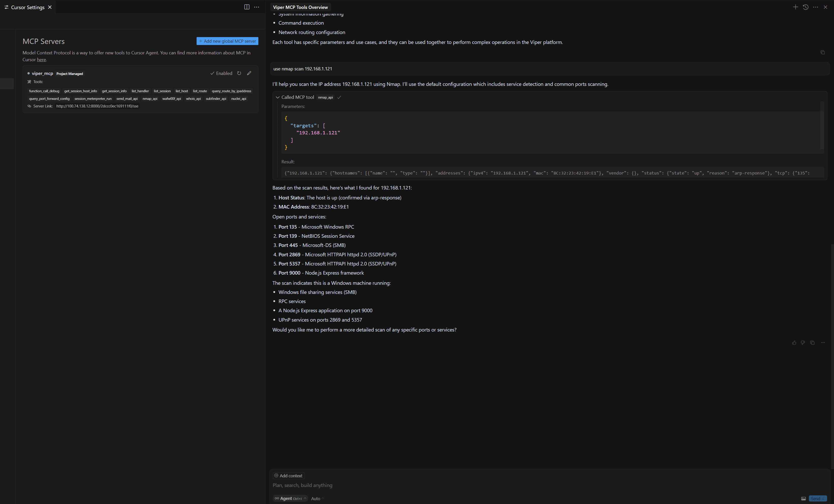Image resolution: width=834 pixels, height=504 pixels.
Task: Copy the scan results response
Action: pos(812,342)
